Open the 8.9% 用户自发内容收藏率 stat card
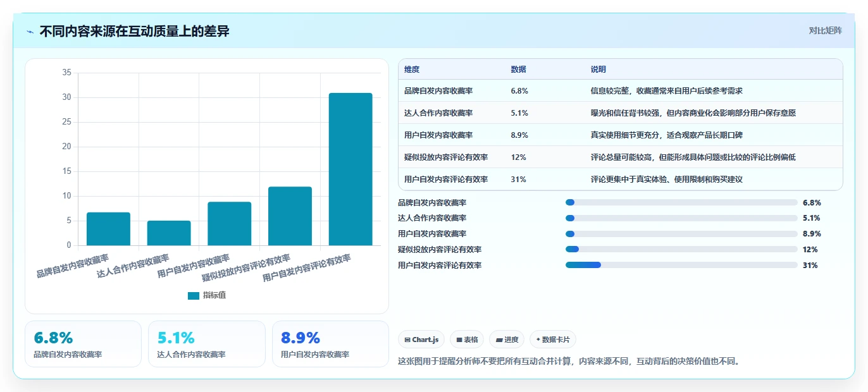 (x=330, y=344)
